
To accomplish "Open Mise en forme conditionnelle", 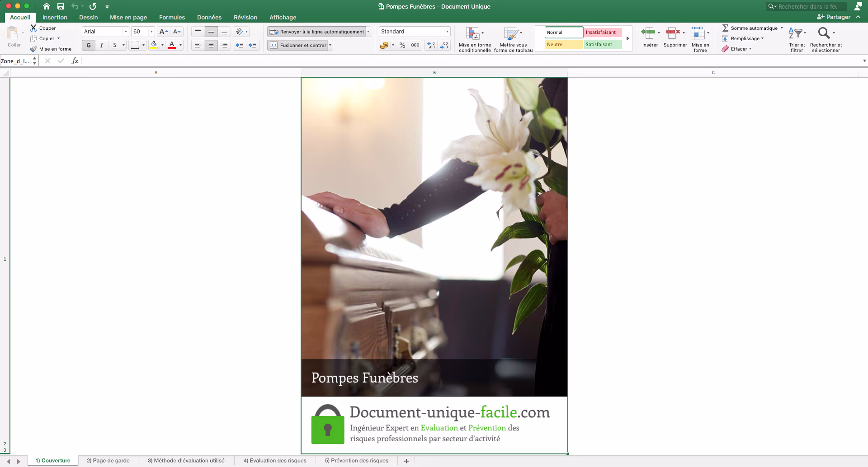I will pyautogui.click(x=475, y=39).
